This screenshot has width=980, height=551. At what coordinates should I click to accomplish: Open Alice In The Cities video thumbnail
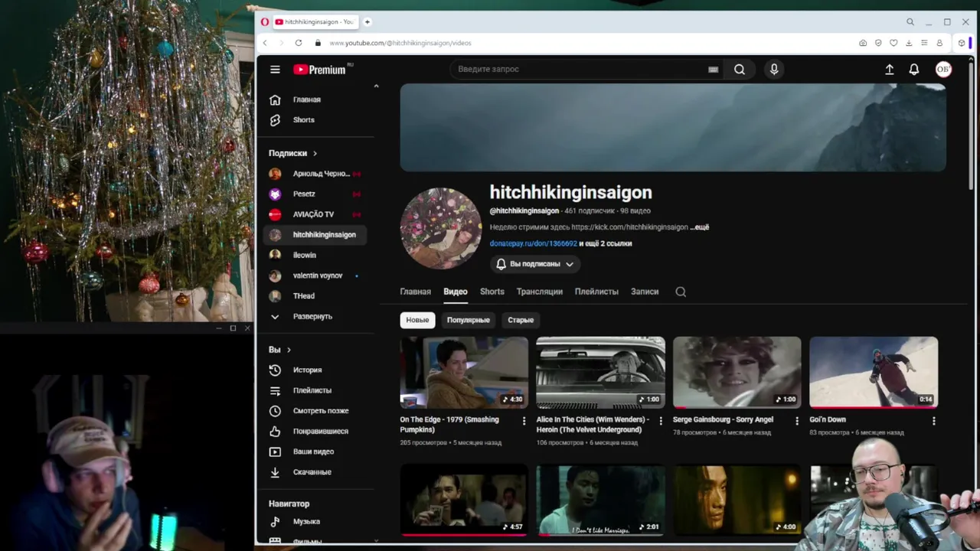click(600, 372)
